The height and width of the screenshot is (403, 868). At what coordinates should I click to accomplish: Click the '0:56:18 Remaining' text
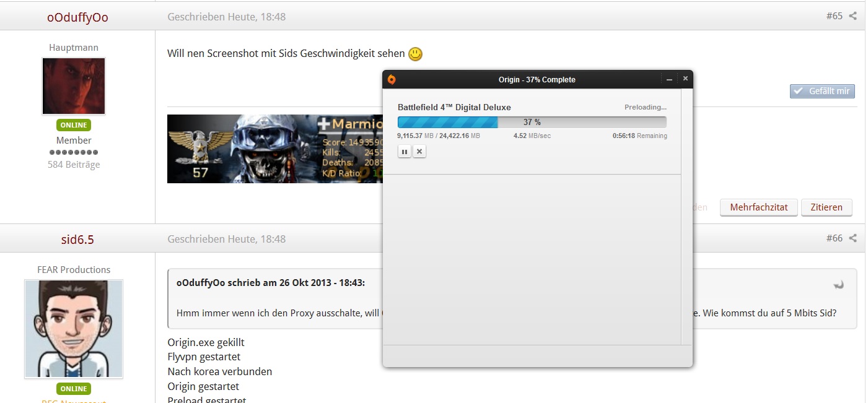pos(640,136)
